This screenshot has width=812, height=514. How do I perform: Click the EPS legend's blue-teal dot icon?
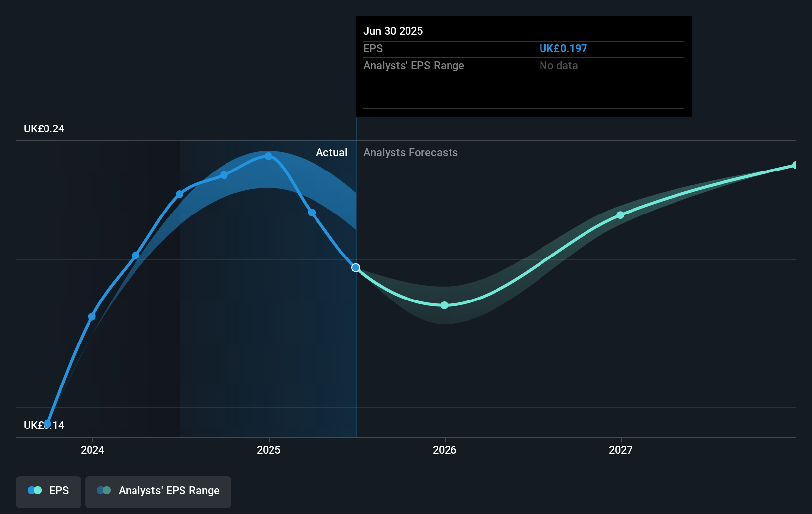pos(34,491)
